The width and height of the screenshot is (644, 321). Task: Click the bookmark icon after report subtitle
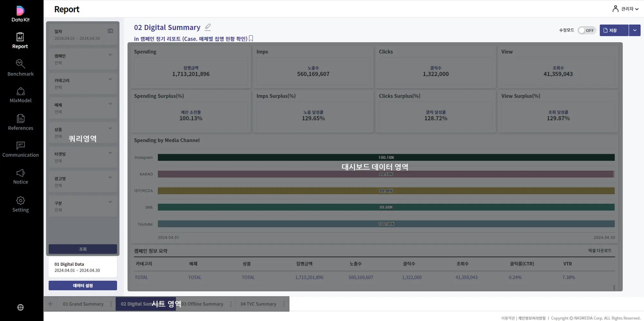(251, 39)
